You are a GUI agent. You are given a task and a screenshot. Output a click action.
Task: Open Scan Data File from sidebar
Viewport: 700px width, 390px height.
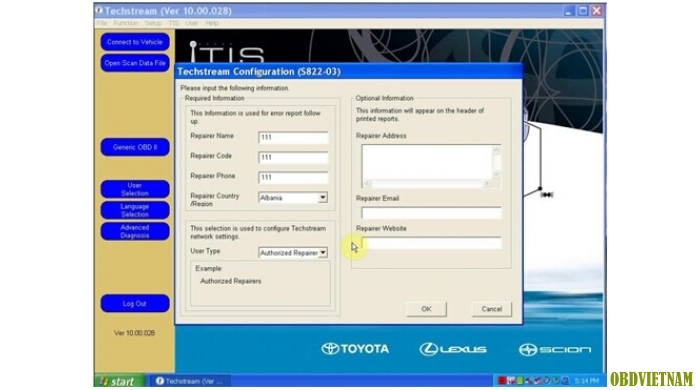pos(135,63)
